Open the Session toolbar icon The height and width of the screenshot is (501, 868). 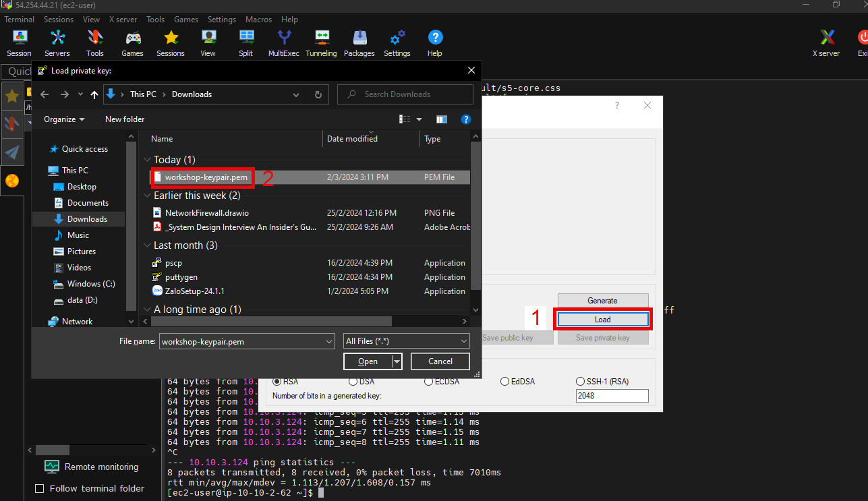19,43
